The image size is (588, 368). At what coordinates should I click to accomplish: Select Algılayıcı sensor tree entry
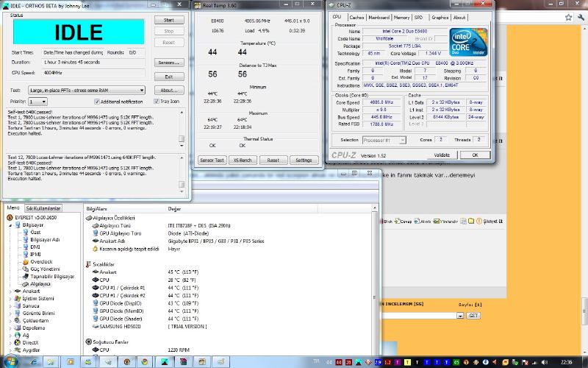[40, 284]
